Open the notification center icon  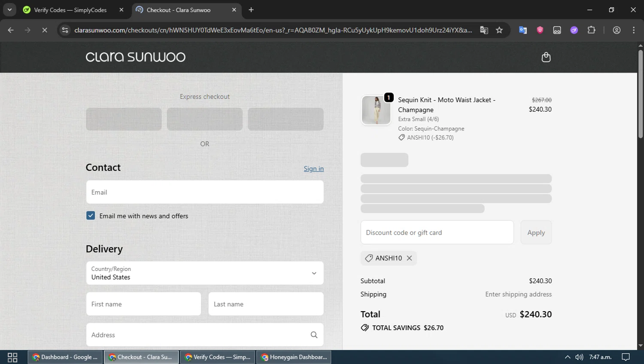(626, 357)
